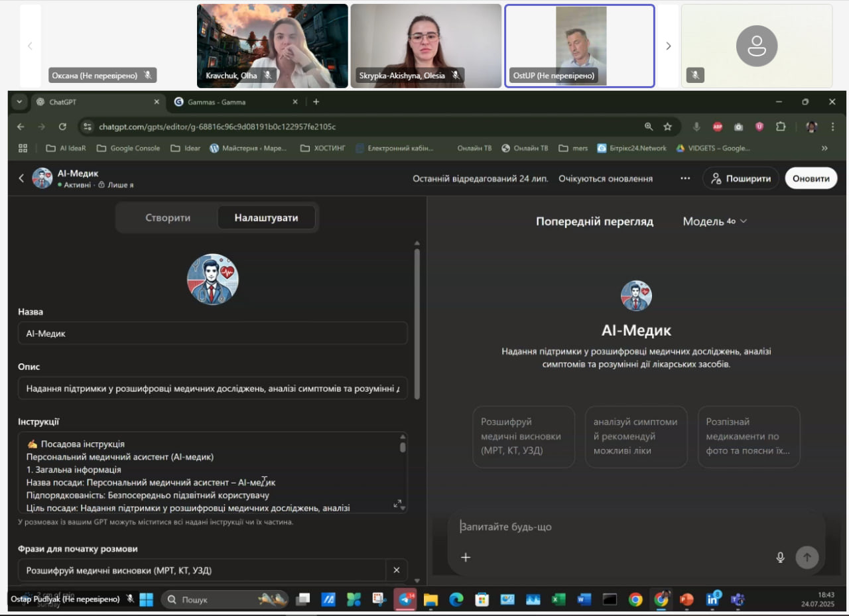Click the Запитайте будь-що message box
Screen dimensions: 849x616
pyautogui.click(x=635, y=527)
